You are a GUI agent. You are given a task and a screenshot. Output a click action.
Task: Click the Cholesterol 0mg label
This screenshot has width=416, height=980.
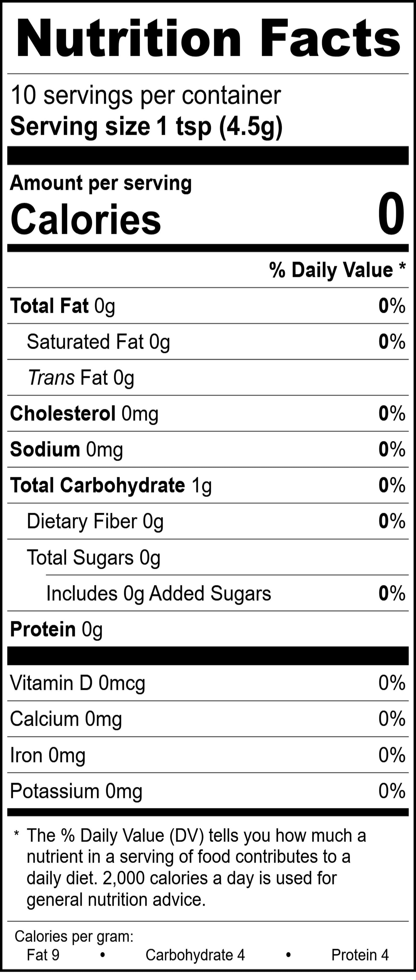pyautogui.click(x=84, y=413)
